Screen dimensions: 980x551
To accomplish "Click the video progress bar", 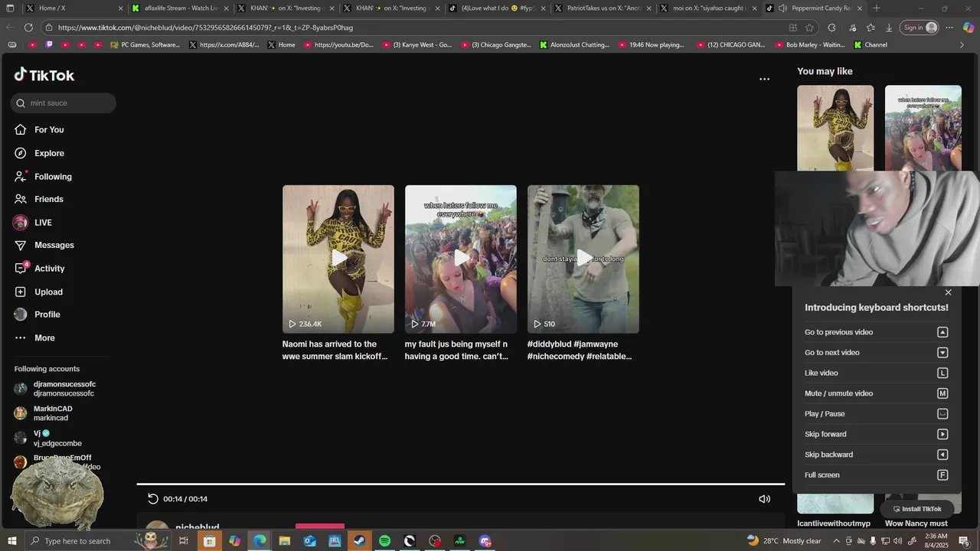I will pyautogui.click(x=461, y=484).
